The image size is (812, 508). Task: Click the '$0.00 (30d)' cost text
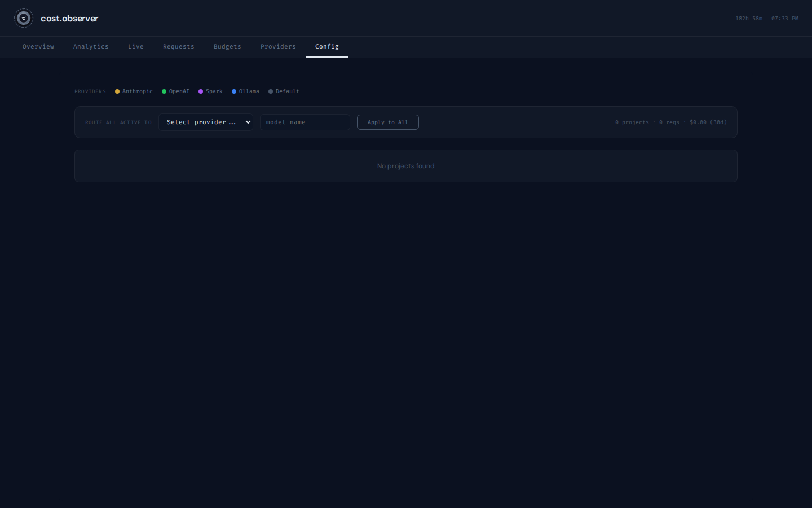(x=708, y=122)
